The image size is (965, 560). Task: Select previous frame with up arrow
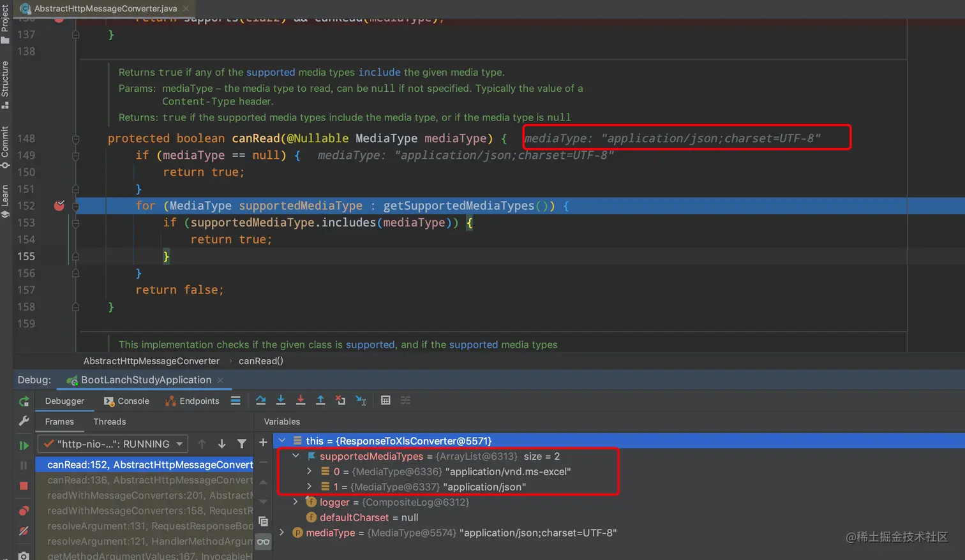(202, 444)
